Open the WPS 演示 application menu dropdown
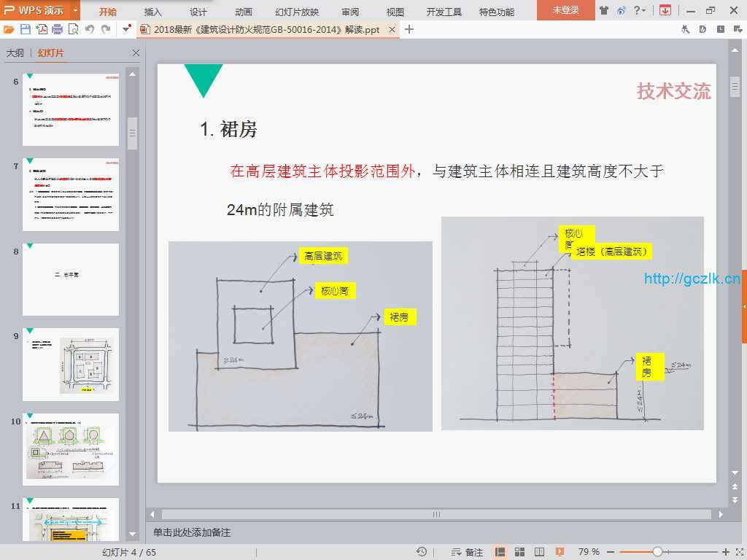This screenshot has height=560, width=747. [x=75, y=10]
